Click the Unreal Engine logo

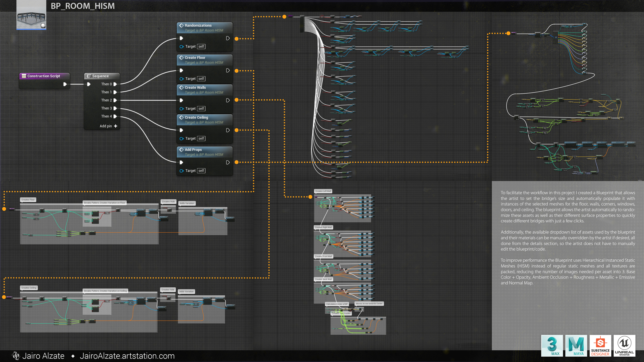click(x=624, y=346)
